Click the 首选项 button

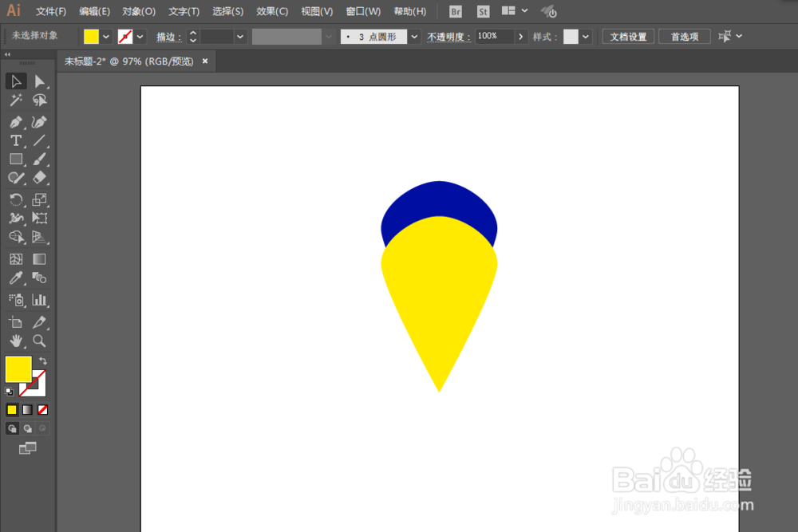pyautogui.click(x=685, y=37)
